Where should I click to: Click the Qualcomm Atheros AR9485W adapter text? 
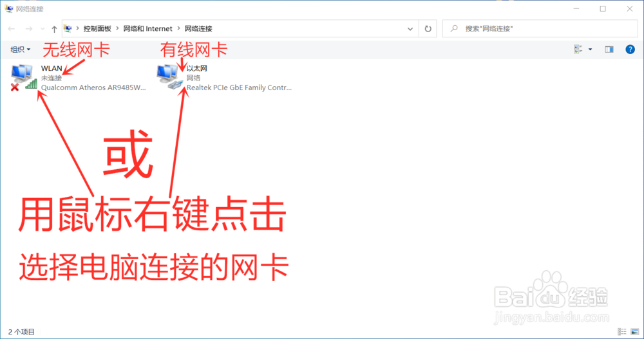[93, 87]
